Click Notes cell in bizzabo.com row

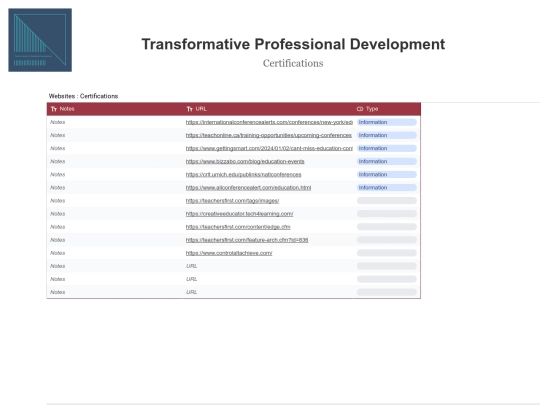[114, 162]
